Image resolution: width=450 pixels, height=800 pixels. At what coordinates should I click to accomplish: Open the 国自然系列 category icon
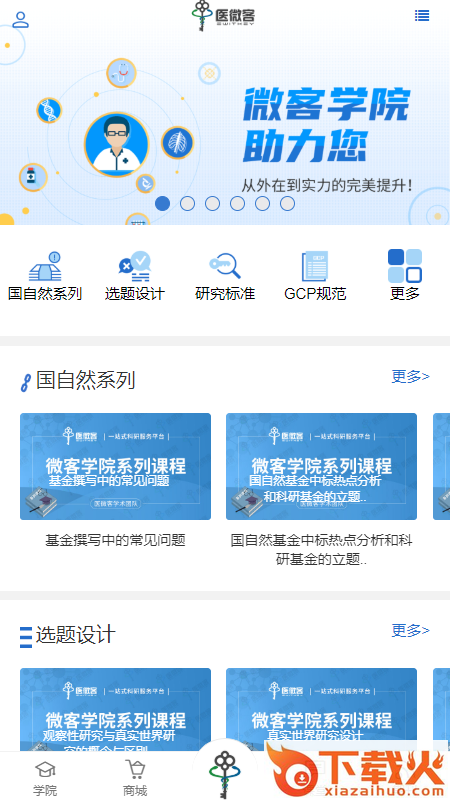pyautogui.click(x=45, y=266)
